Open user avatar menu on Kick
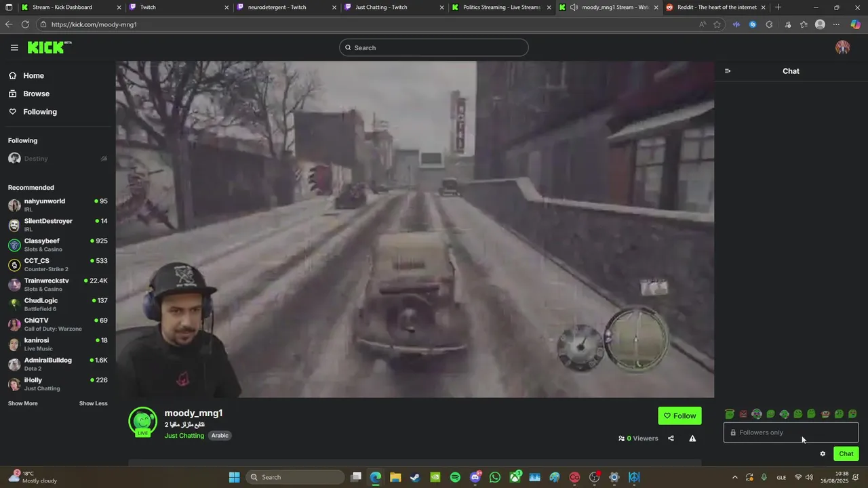The height and width of the screenshot is (488, 868). click(842, 47)
